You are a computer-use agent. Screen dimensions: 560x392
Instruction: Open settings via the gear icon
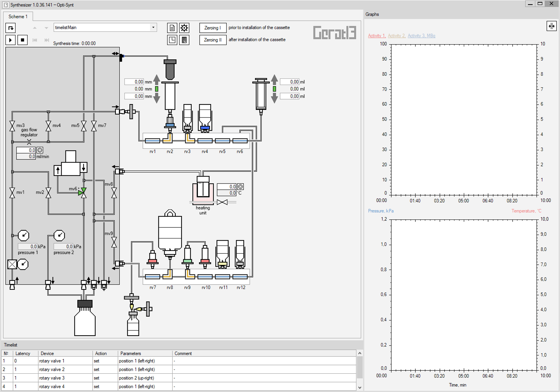pos(184,28)
